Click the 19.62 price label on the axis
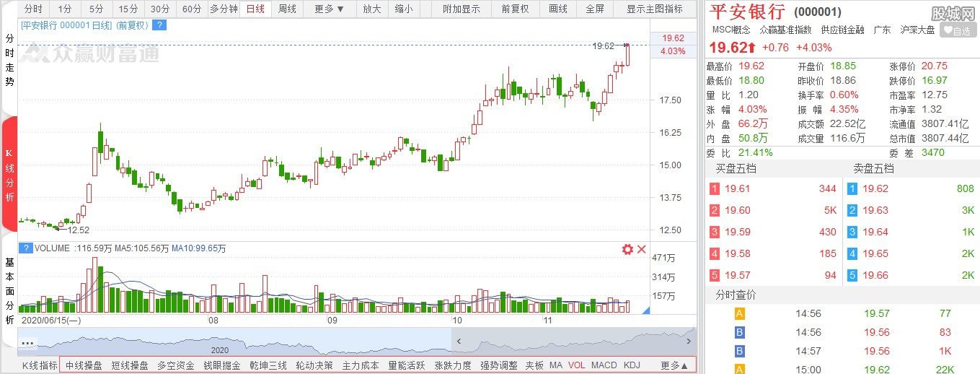The width and height of the screenshot is (980, 374). [x=674, y=38]
